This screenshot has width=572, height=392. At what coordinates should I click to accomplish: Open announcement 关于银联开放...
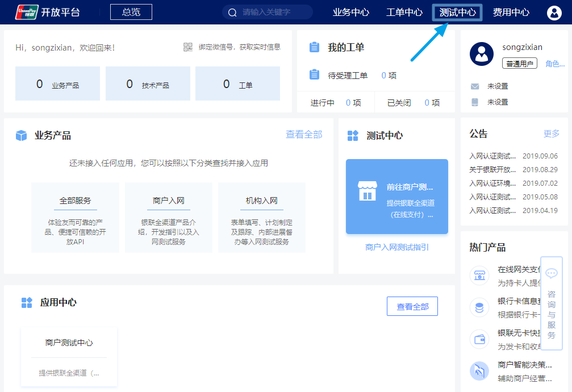click(x=513, y=170)
